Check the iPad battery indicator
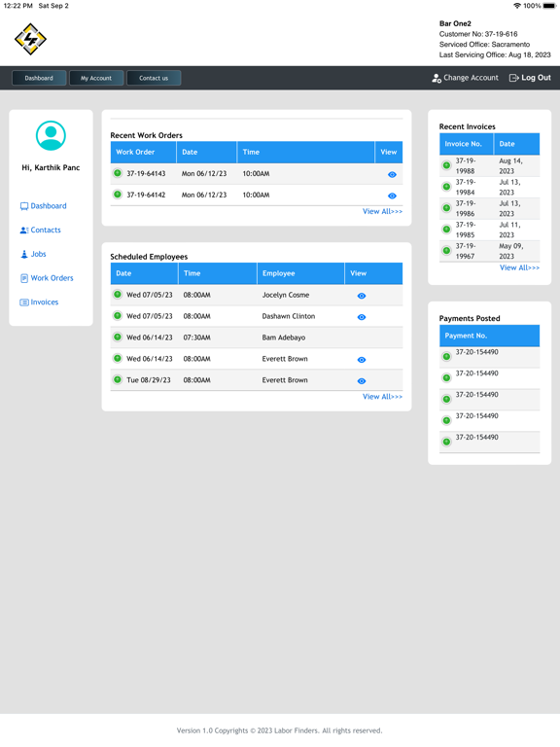Screen dimensions: 560x747 pyautogui.click(x=549, y=6)
